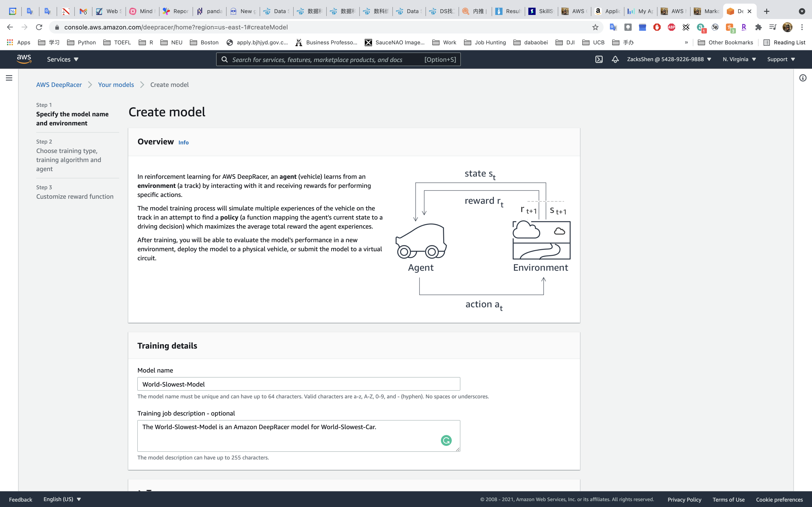Focus the AWS services search box
The image size is (812, 507).
[322, 60]
